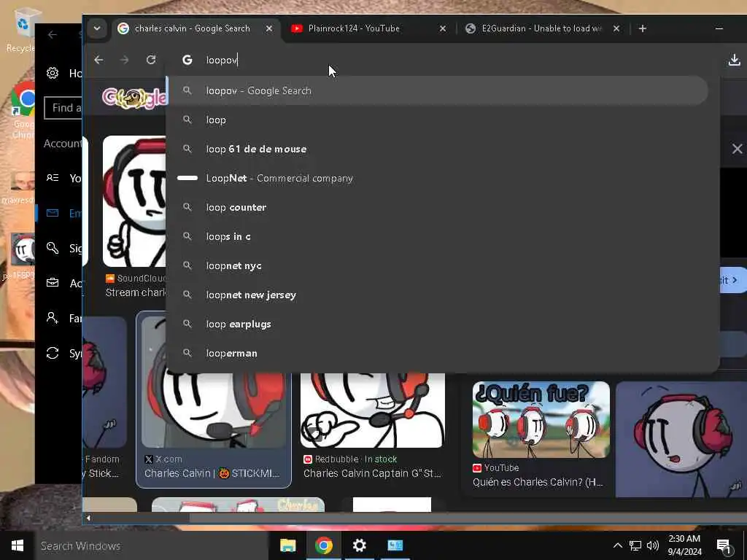Switch to the E2Guardian tab
747x560 pixels.
[542, 28]
